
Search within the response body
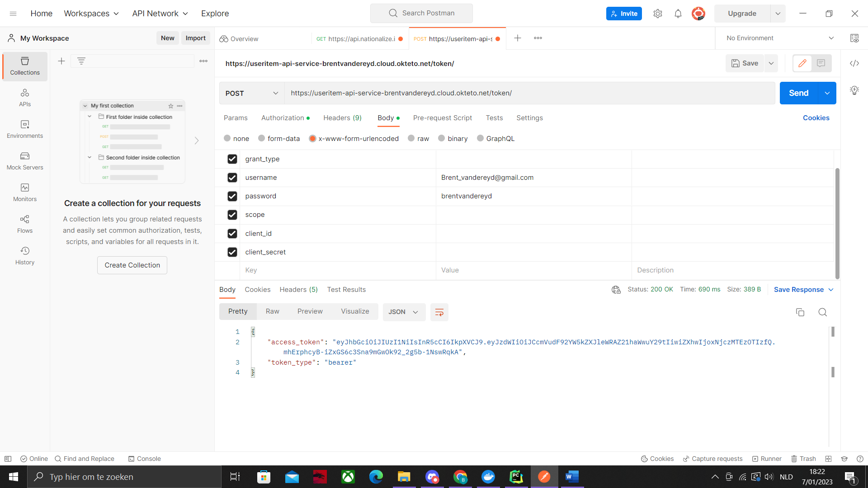pyautogui.click(x=822, y=312)
